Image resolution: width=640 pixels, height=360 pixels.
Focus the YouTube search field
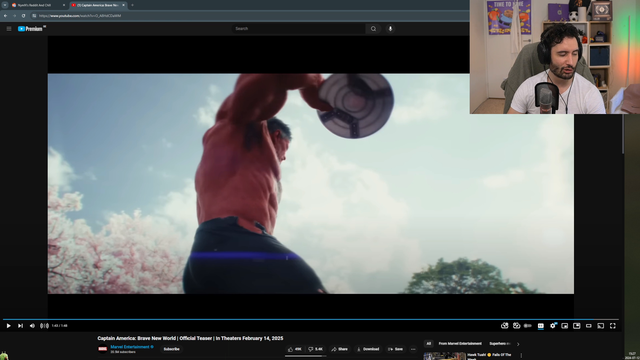click(298, 29)
